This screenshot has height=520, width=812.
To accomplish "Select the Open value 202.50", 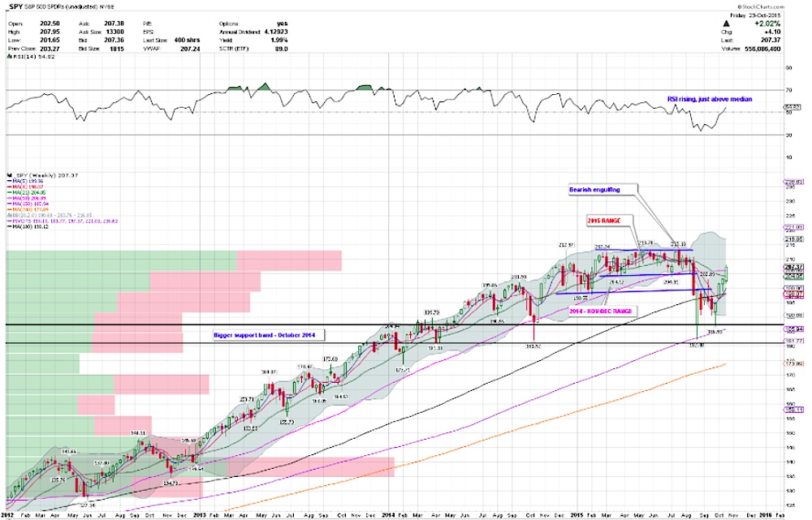I will pyautogui.click(x=50, y=24).
